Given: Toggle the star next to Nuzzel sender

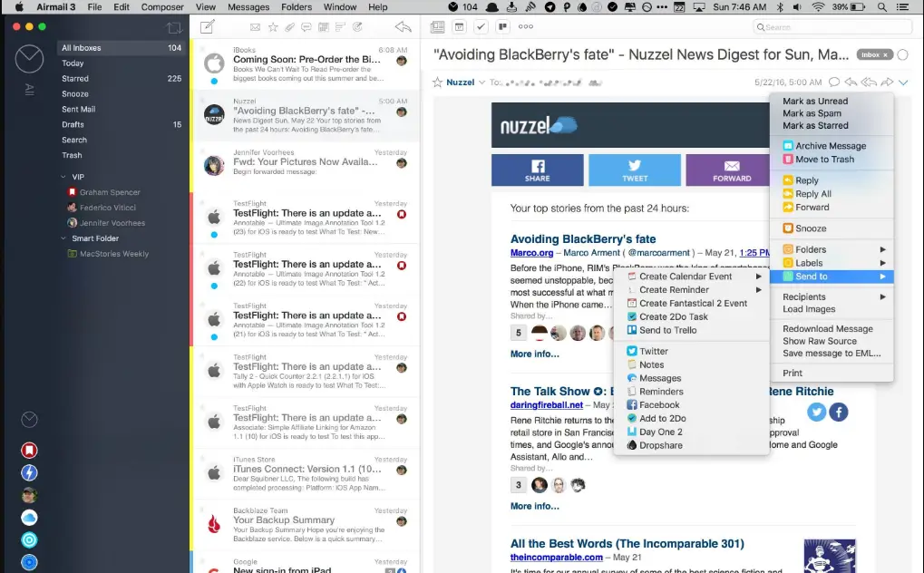Looking at the screenshot, I should coord(437,82).
